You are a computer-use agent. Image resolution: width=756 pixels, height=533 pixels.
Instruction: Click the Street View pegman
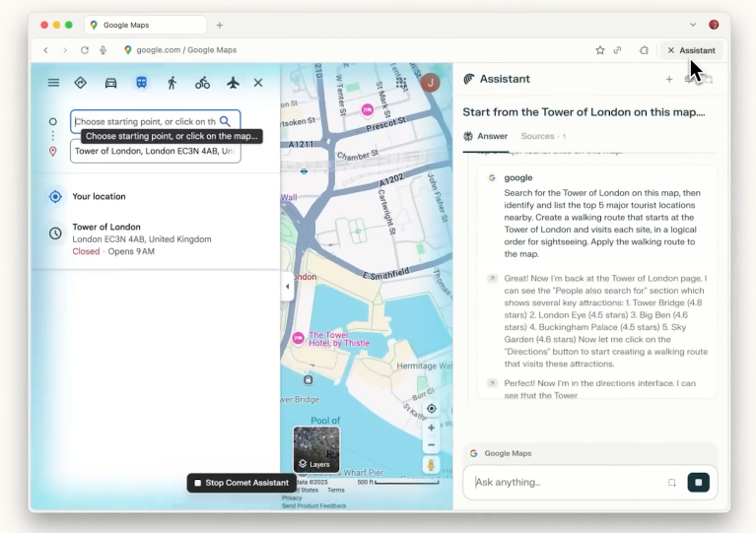(431, 465)
